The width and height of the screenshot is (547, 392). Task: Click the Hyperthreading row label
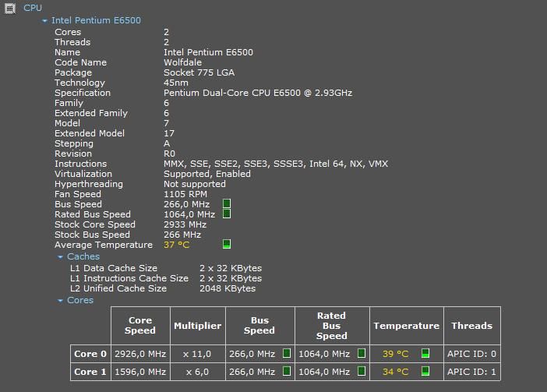pyautogui.click(x=89, y=183)
